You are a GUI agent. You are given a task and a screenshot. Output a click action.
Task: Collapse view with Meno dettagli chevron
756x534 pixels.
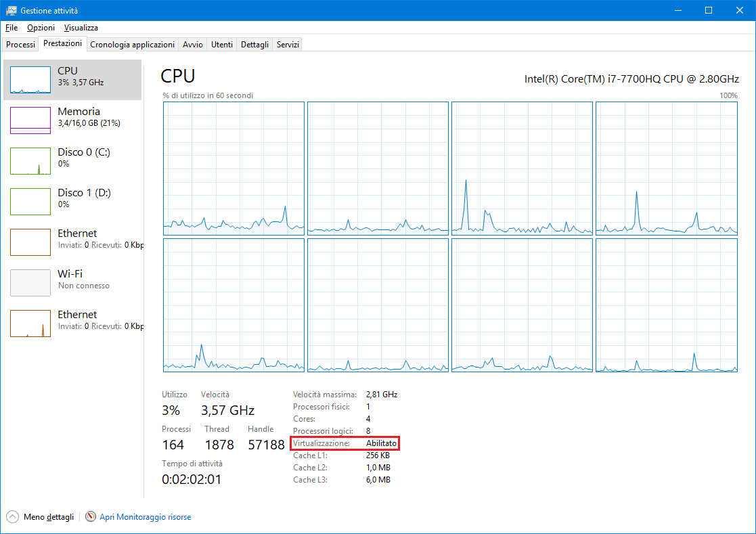coord(13,517)
